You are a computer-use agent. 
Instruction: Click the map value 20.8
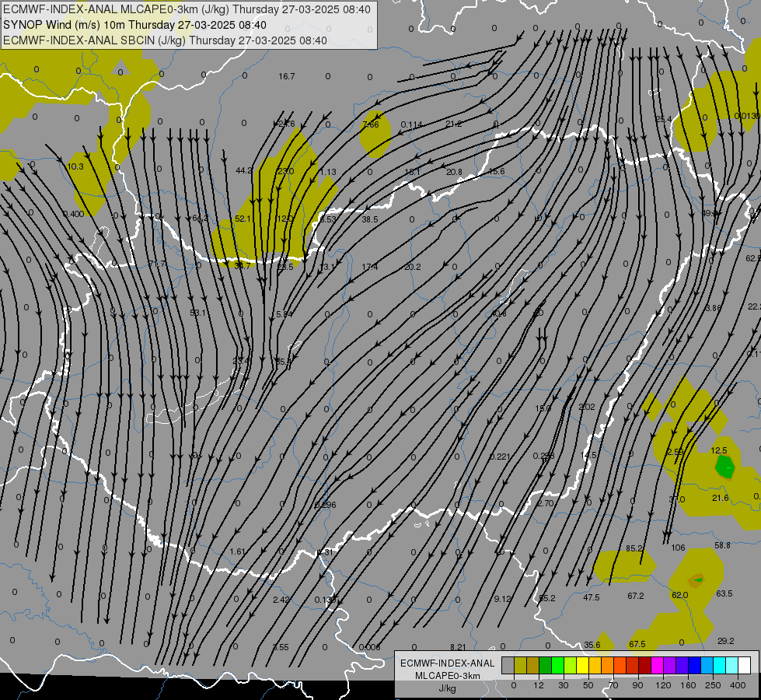454,172
